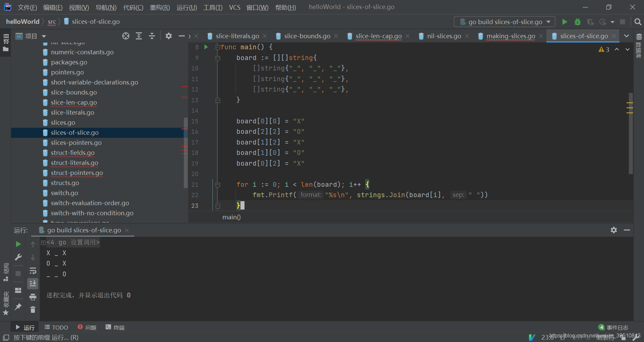The image size is (644, 342).
Task: Click editor vertical scrollbar
Action: (631, 133)
